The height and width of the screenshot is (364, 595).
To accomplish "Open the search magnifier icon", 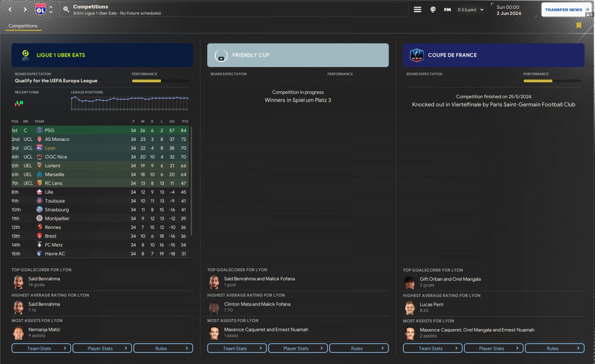I will [66, 9].
